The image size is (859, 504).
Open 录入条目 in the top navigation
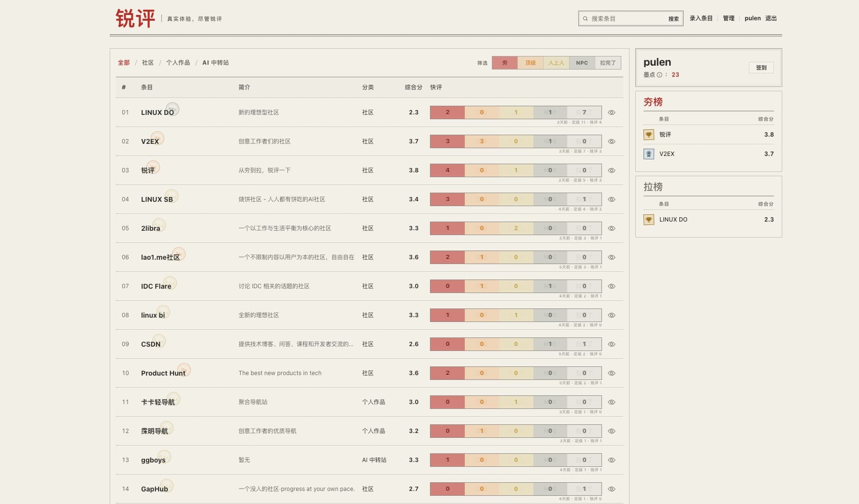(x=701, y=18)
